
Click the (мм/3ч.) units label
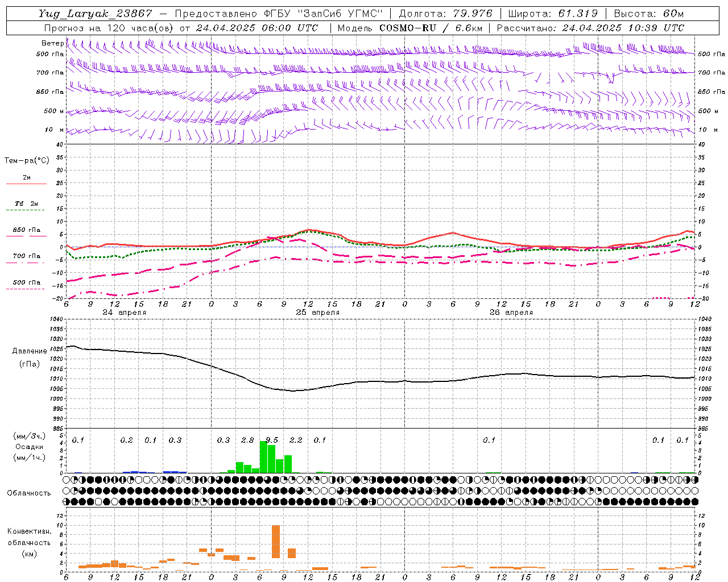click(29, 436)
